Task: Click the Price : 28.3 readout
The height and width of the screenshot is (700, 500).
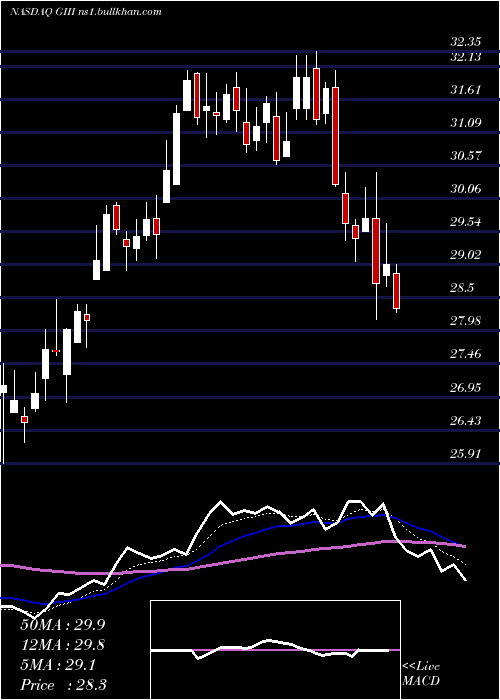Action: [x=63, y=685]
